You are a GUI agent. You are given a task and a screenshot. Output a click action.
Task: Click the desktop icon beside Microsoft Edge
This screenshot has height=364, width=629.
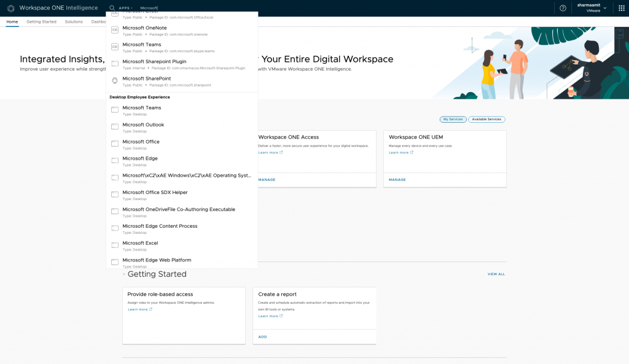[115, 161]
